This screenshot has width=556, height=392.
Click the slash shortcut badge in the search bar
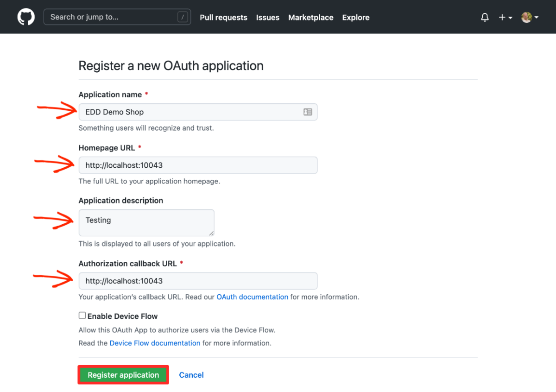[183, 17]
